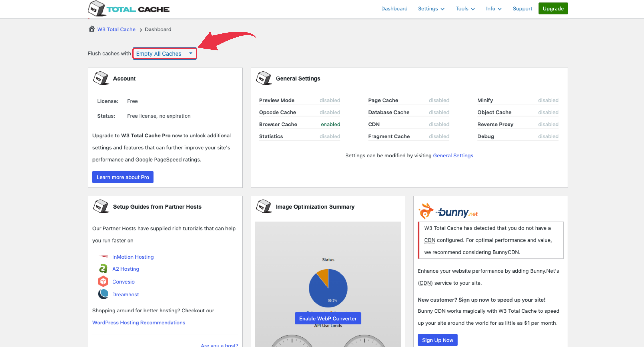Screen dimensions: 644x347
Task: Open the Dashboard menu item
Action: (x=394, y=8)
